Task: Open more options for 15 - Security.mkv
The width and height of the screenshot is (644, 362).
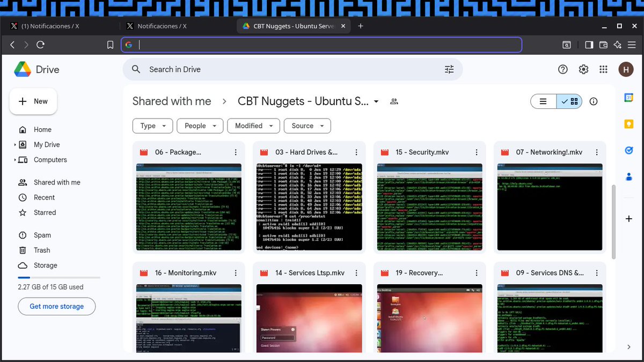Action: pyautogui.click(x=477, y=152)
